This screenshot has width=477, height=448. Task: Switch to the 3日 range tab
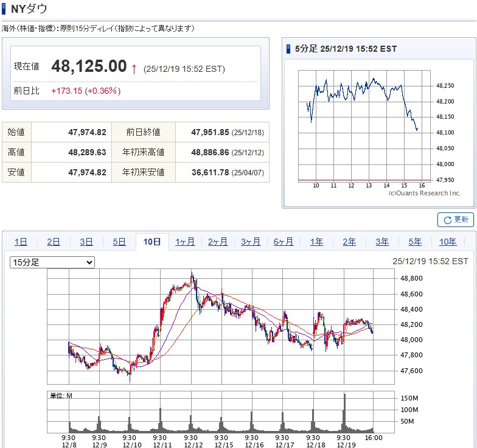[86, 242]
